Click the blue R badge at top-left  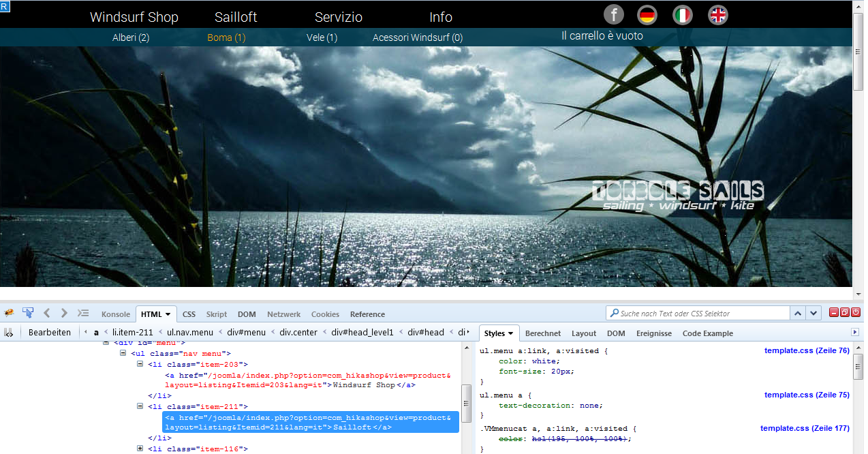4,5
